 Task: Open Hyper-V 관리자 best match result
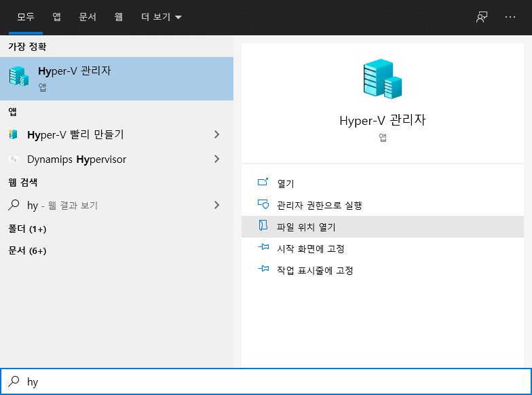pos(117,79)
